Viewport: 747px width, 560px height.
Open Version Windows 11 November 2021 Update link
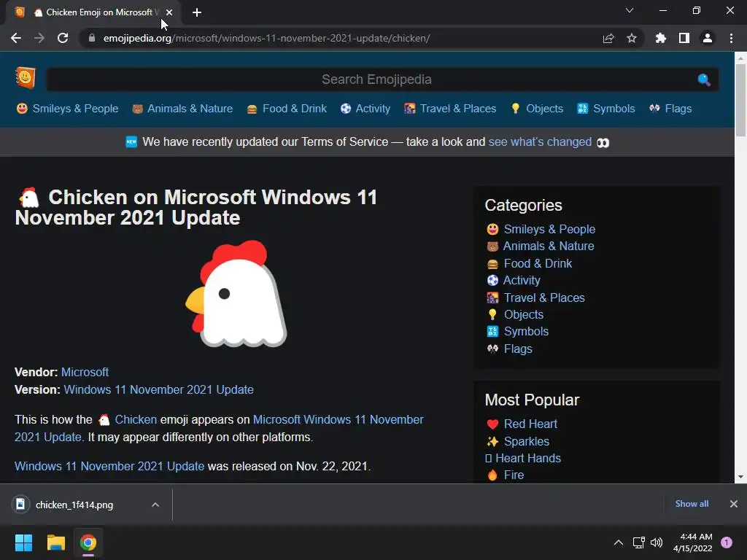[158, 389]
